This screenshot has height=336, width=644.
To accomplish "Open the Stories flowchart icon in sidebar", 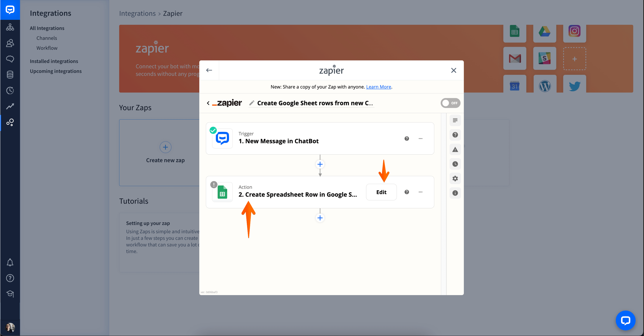I will 10,27.
